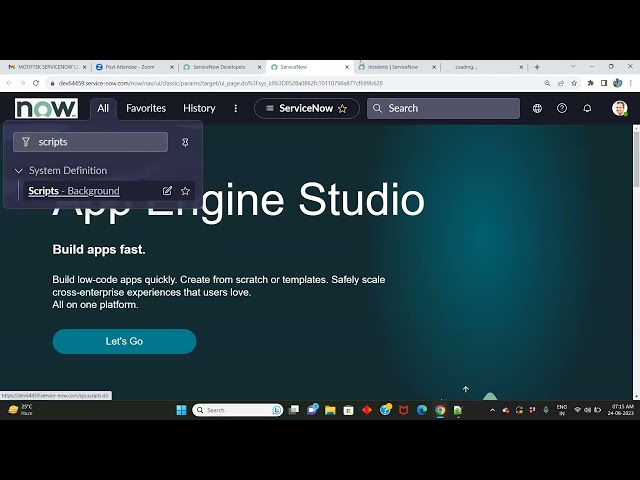The width and height of the screenshot is (640, 480).
Task: Share this page from address bar
Action: click(x=561, y=83)
